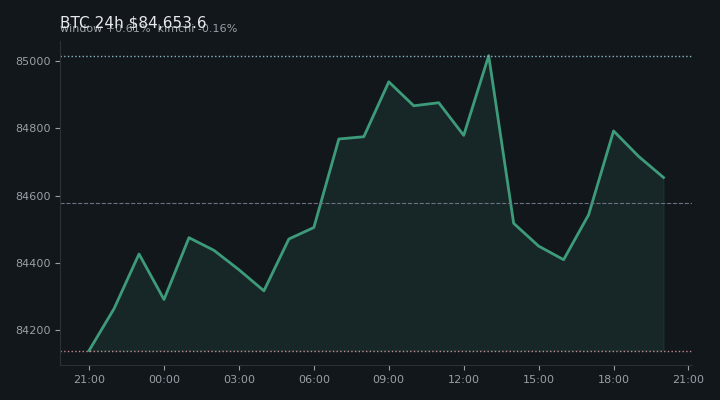
Task: Click the '18:00' time axis label
Action: click(x=613, y=379)
